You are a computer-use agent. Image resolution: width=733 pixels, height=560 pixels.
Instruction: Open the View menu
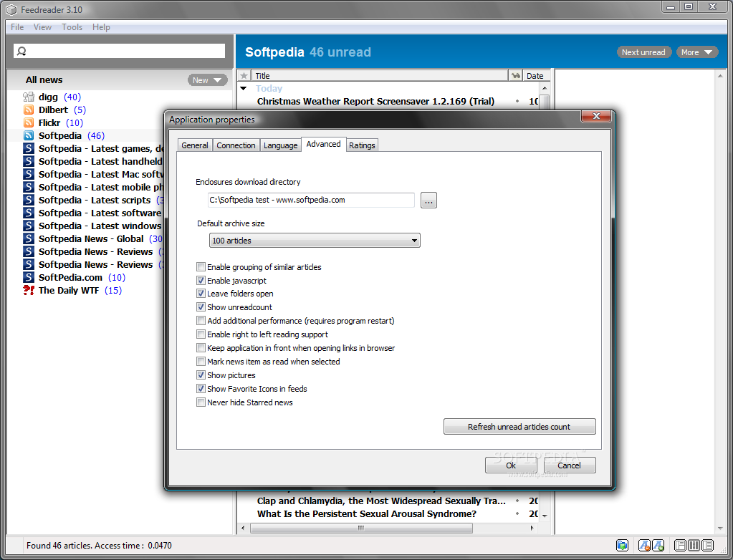click(x=42, y=27)
